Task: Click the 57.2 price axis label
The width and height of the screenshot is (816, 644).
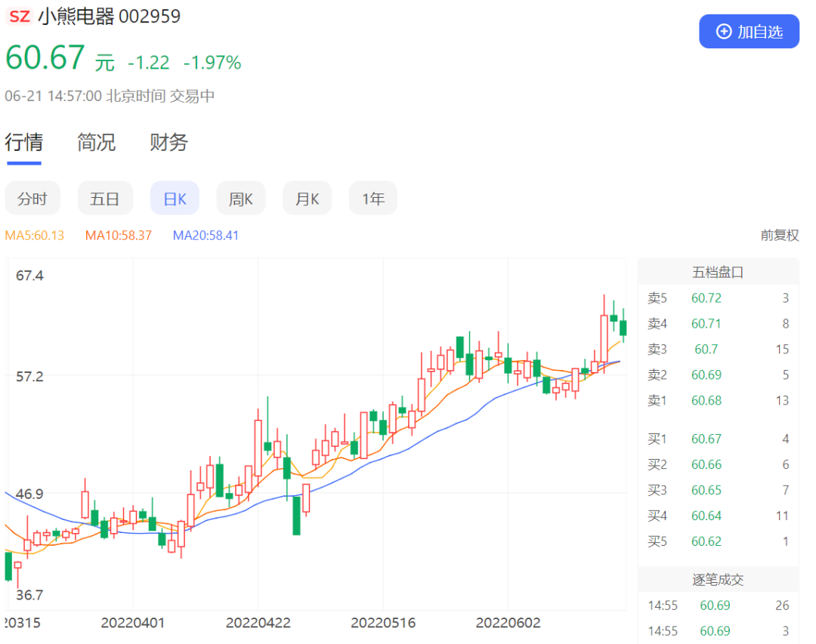Action: (29, 377)
